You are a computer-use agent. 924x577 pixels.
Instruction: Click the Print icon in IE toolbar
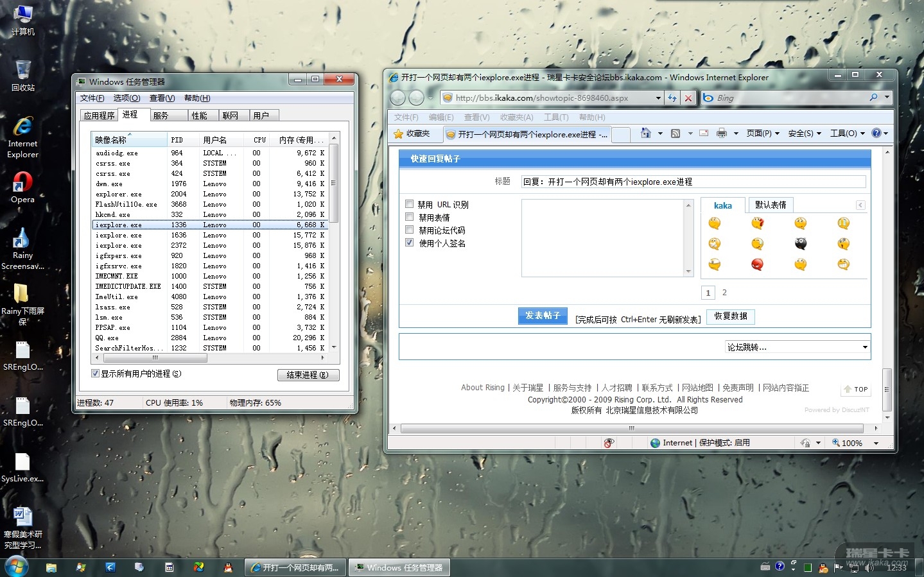pos(721,133)
